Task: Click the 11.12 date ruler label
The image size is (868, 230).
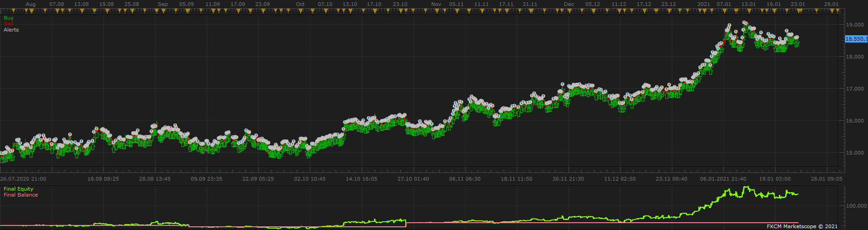Action: coord(619,4)
